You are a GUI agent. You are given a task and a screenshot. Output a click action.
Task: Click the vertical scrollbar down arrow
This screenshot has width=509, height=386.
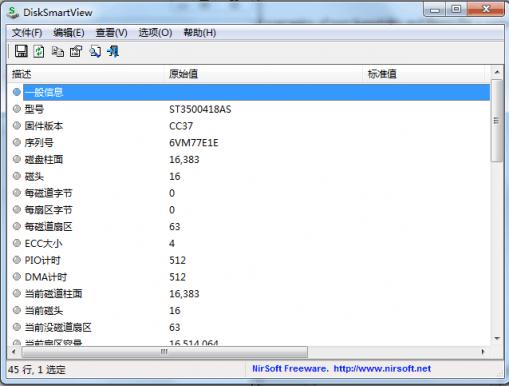pyautogui.click(x=497, y=339)
